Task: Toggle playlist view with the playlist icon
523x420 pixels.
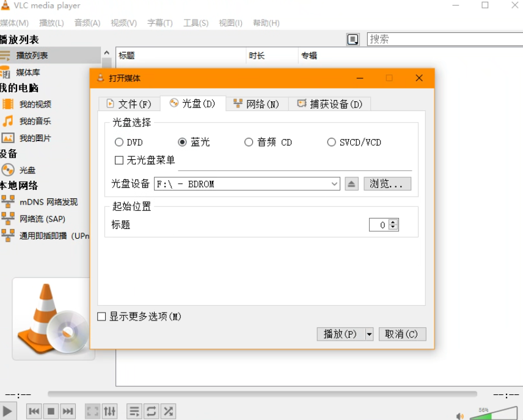Action: pyautogui.click(x=134, y=411)
